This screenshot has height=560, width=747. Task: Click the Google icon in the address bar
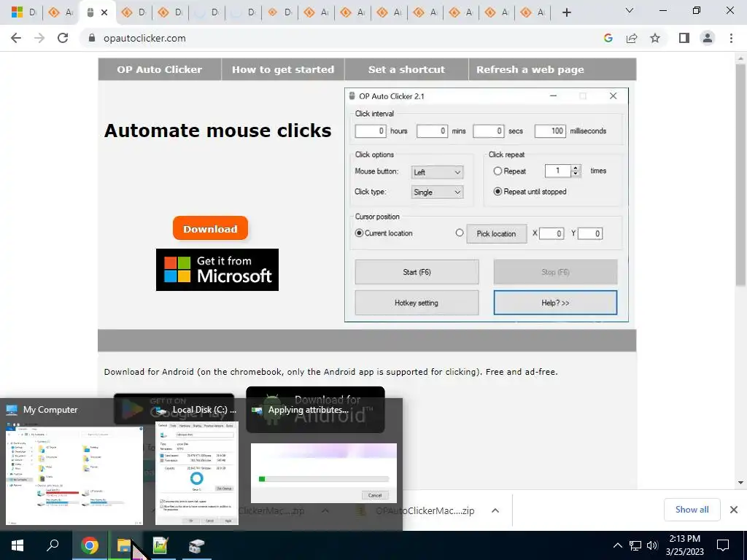[x=608, y=38]
